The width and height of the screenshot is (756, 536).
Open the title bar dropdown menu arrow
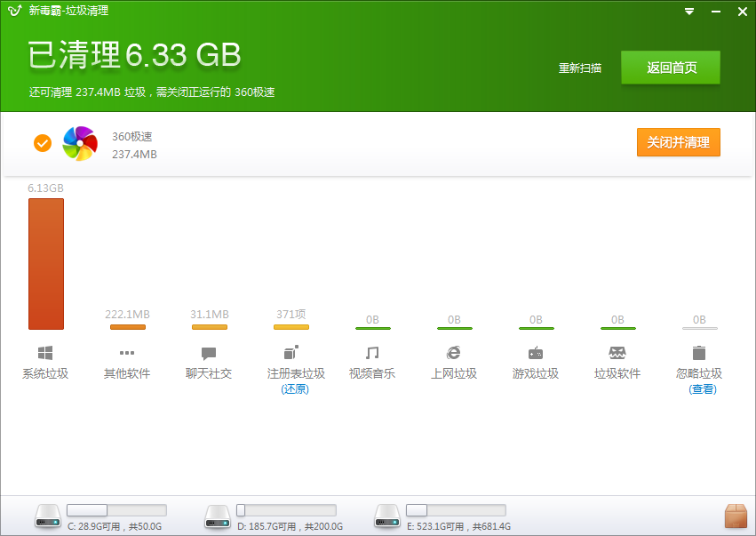pyautogui.click(x=689, y=12)
